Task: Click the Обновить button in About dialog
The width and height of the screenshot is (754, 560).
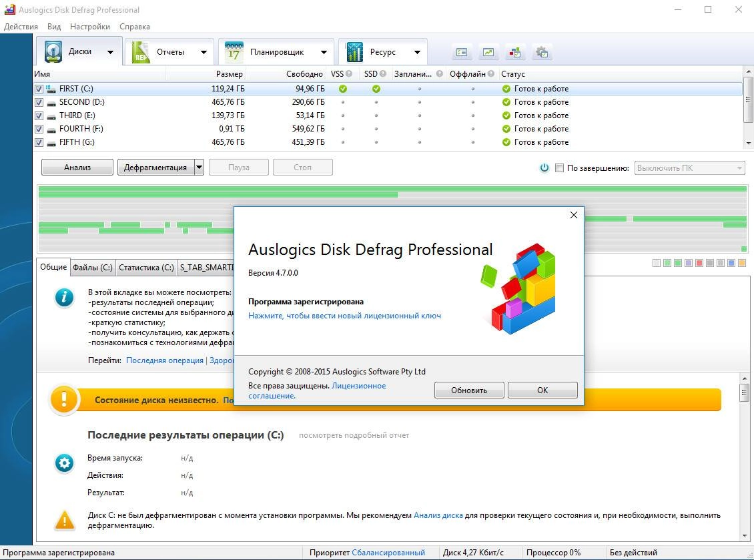Action: pyautogui.click(x=469, y=390)
